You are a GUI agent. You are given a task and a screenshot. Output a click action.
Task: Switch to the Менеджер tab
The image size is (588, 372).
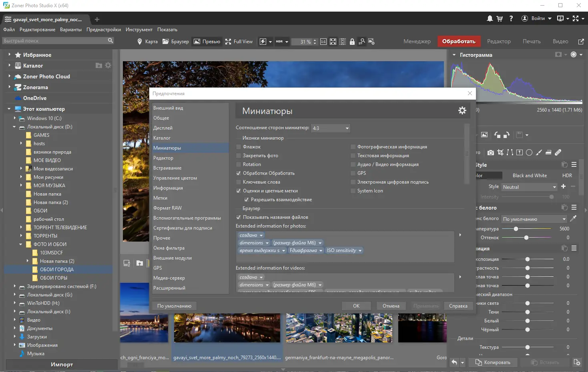pos(417,41)
